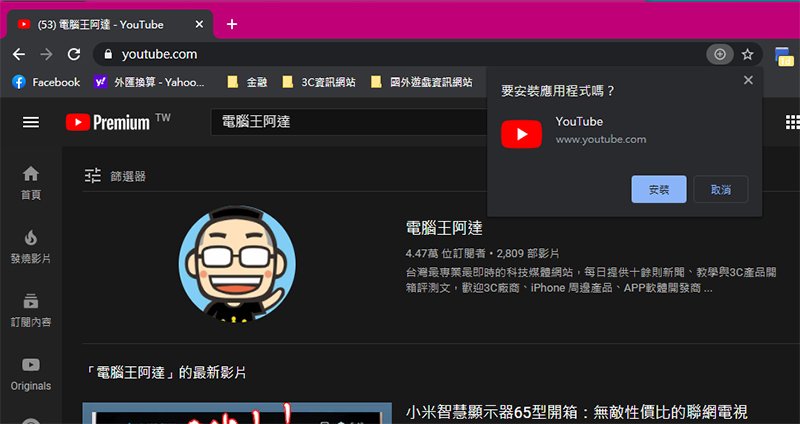The height and width of the screenshot is (424, 800).
Task: Click the browser forward arrow
Action: (46, 54)
